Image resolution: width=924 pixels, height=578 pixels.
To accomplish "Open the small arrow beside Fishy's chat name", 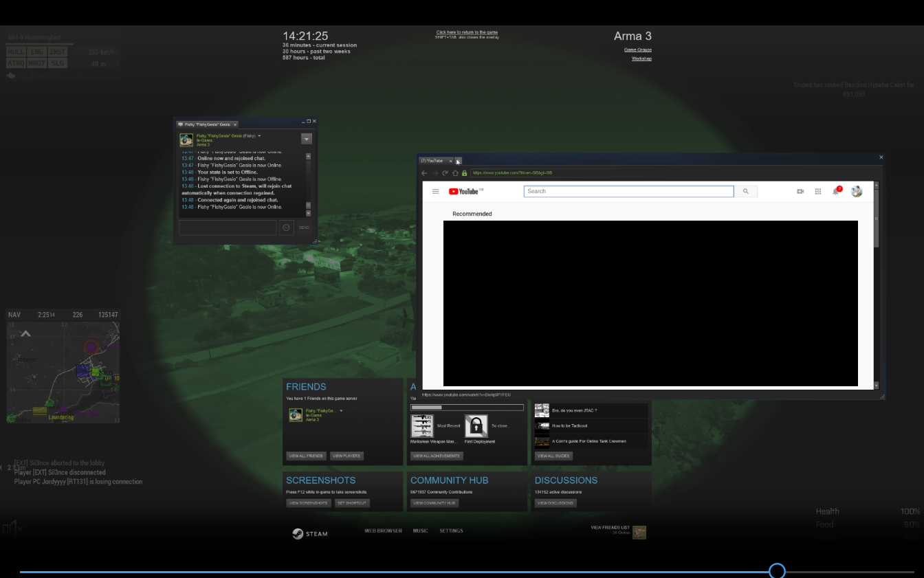I will pyautogui.click(x=259, y=136).
